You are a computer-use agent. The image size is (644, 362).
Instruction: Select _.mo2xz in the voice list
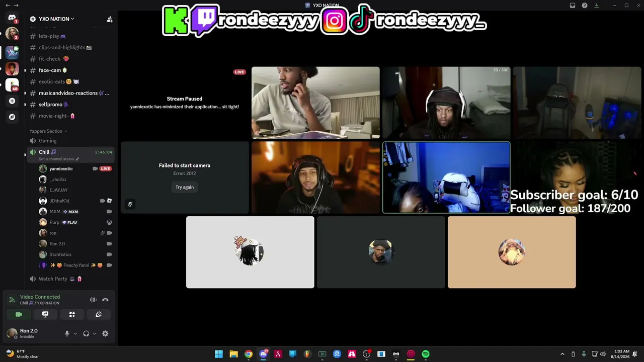75,179
